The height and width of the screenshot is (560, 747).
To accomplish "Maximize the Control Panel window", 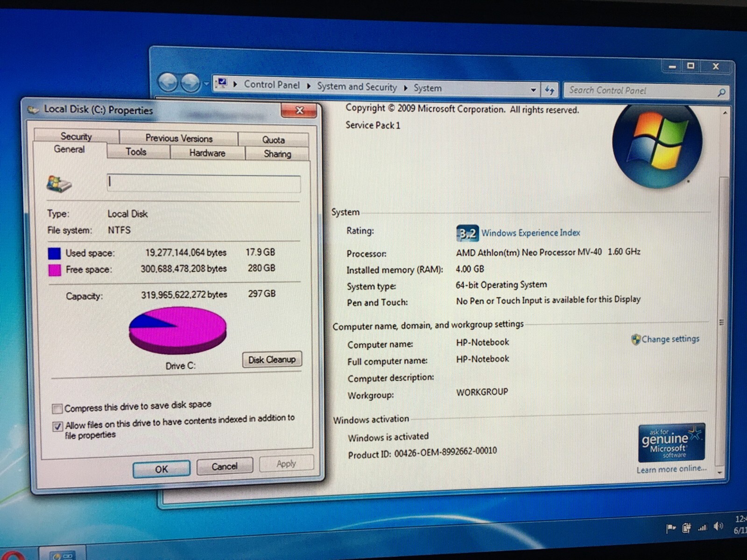I will tap(691, 66).
